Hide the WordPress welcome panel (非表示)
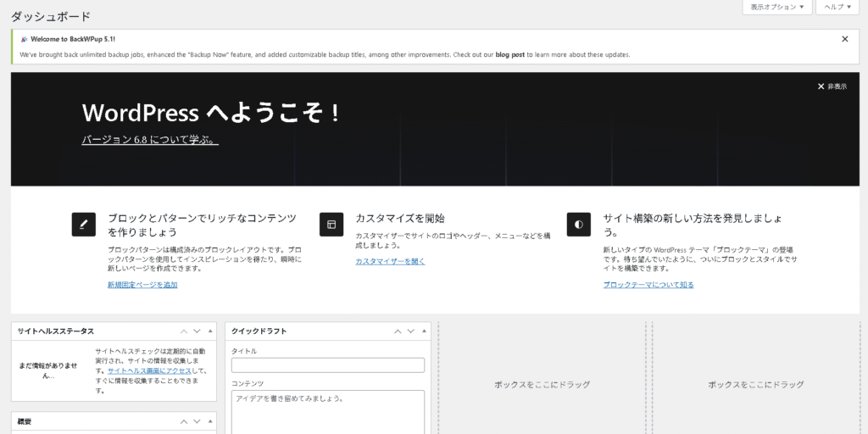This screenshot has width=868, height=434. [x=832, y=86]
